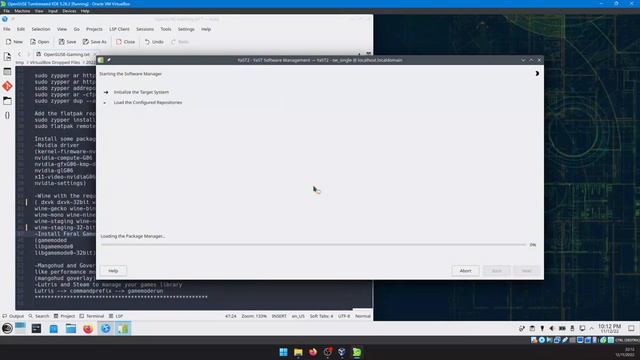Click the show desktop icon in KDE panel
The image size is (640, 360).
click(631, 328)
